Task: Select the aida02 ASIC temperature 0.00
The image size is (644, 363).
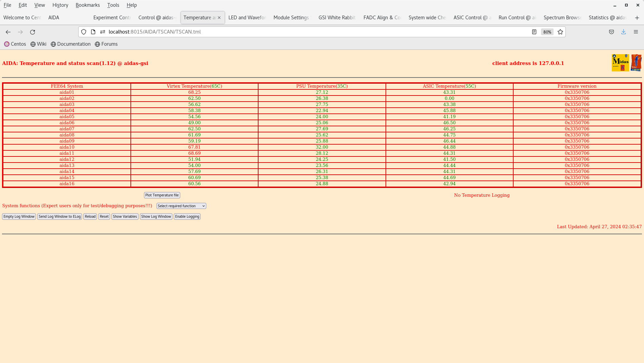Action: click(449, 98)
